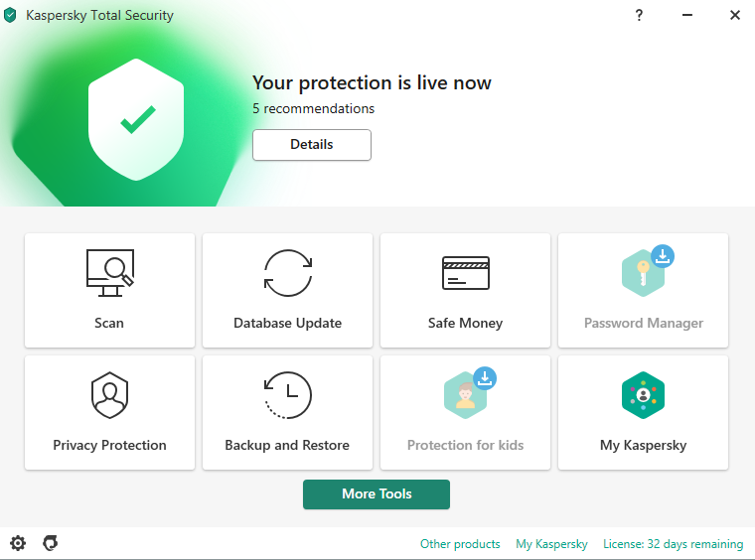Open License: 32 days remaining link
This screenshot has width=755, height=560.
[x=673, y=544]
